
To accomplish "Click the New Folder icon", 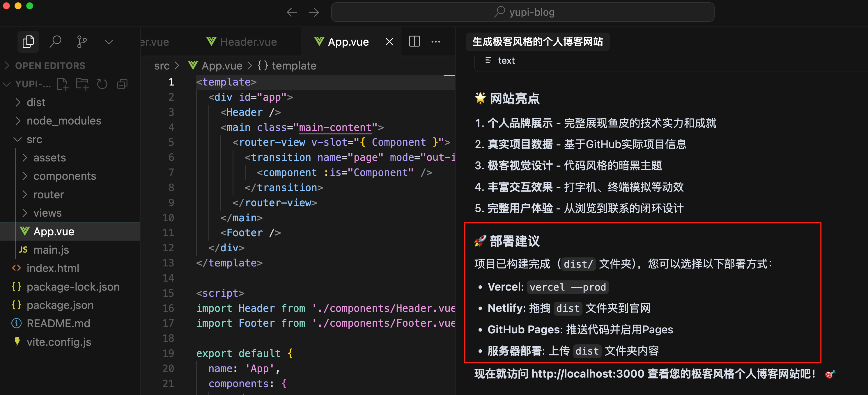I will pos(82,84).
